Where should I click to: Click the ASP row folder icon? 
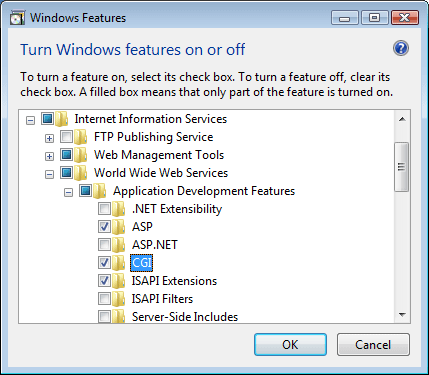coord(119,227)
